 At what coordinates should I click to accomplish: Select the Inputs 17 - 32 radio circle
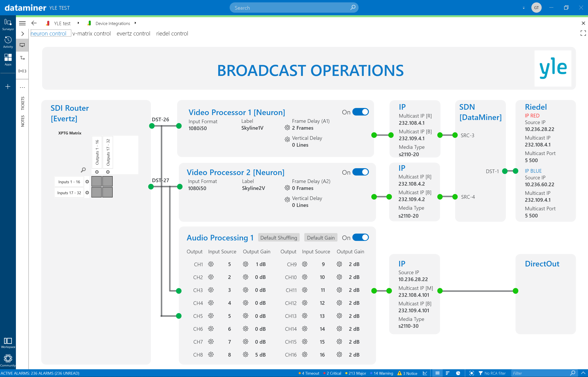click(87, 193)
